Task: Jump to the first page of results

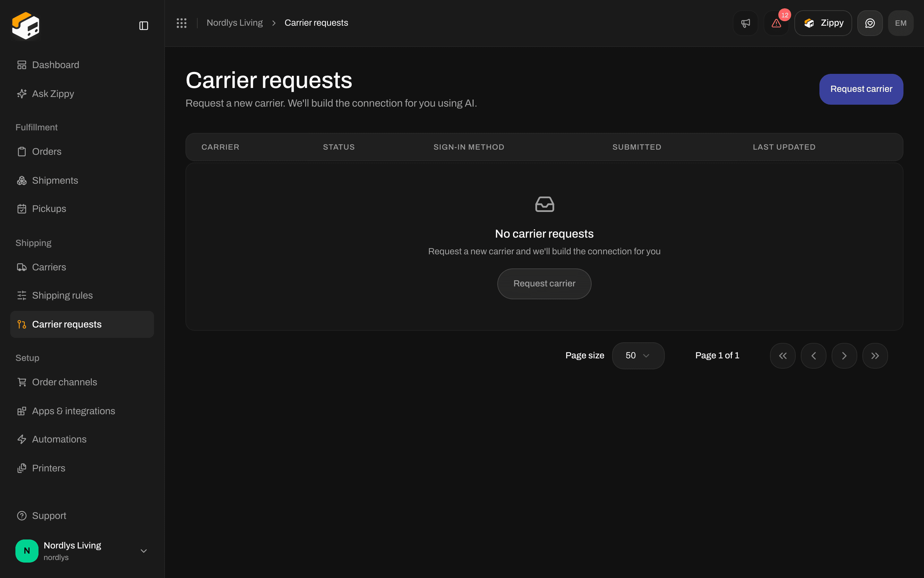Action: (x=783, y=355)
